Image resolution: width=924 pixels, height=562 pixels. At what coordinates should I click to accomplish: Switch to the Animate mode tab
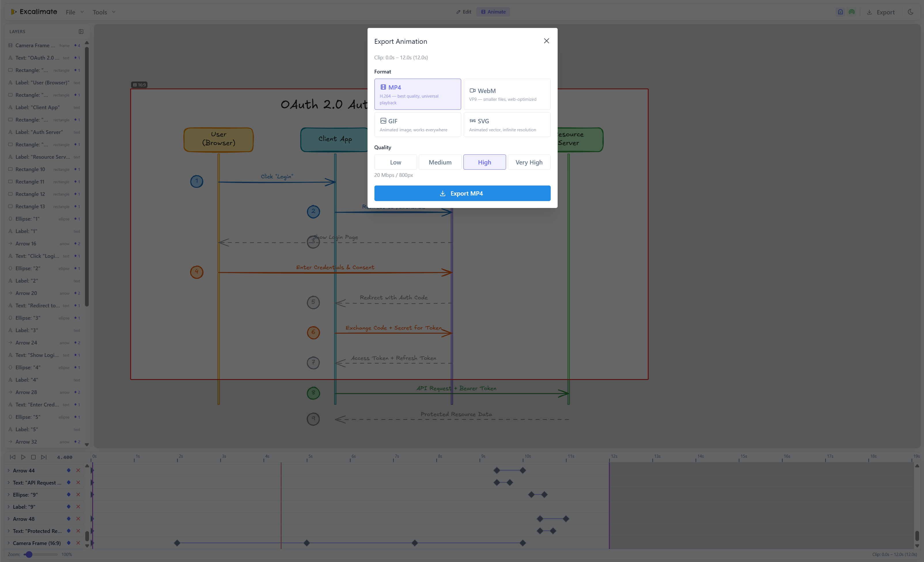point(493,12)
